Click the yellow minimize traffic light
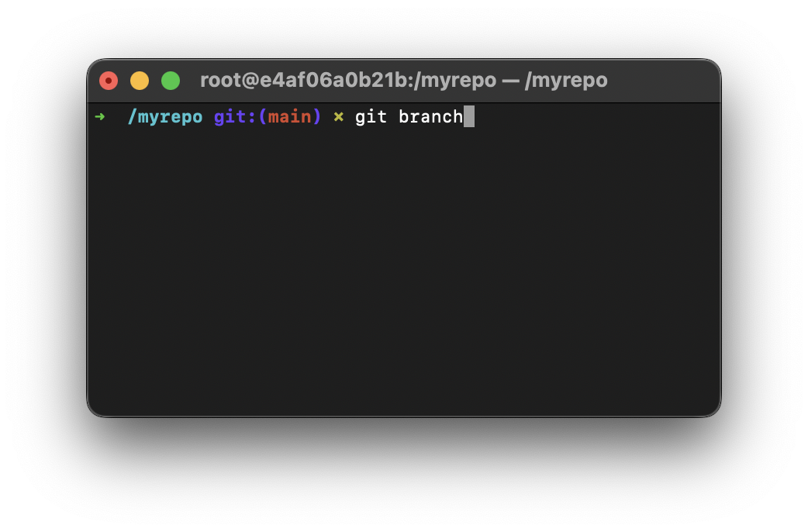 click(x=140, y=80)
